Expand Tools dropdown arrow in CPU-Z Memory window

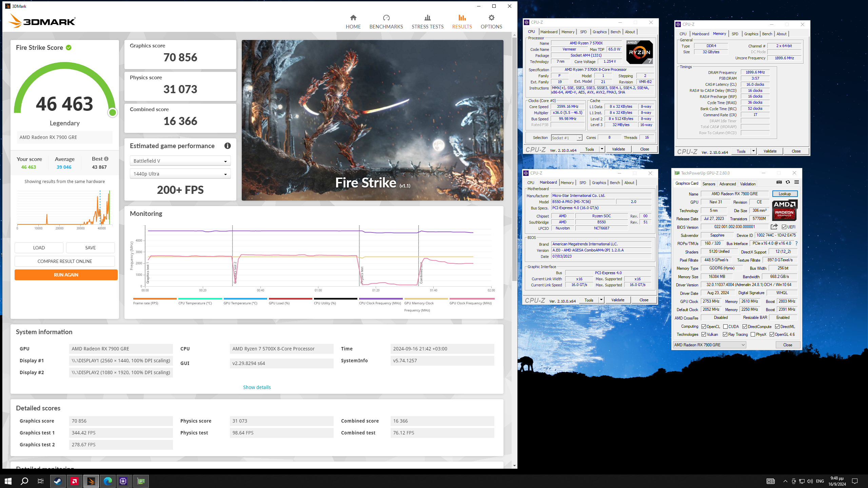coord(753,151)
